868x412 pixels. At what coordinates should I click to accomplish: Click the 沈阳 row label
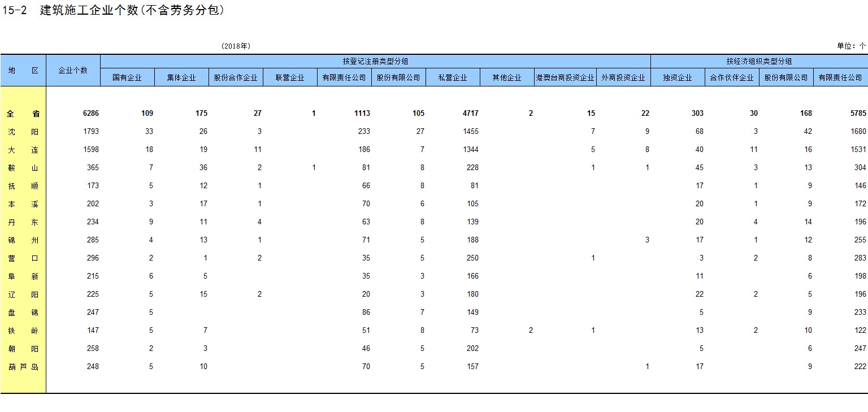point(23,132)
